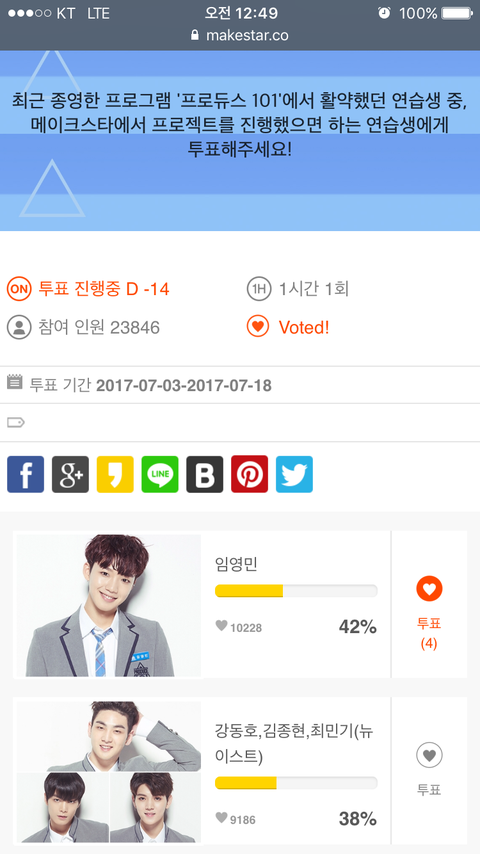Share via Twitter bird icon
The width and height of the screenshot is (480, 854).
point(294,474)
